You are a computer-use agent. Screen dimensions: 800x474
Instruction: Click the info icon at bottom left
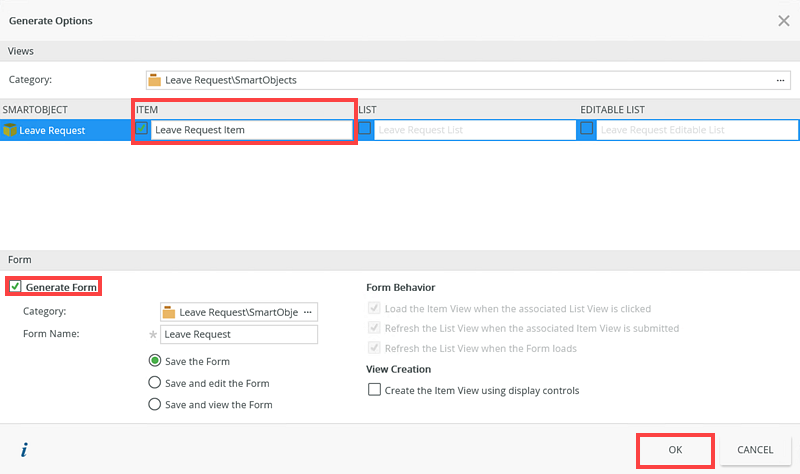pyautogui.click(x=23, y=450)
